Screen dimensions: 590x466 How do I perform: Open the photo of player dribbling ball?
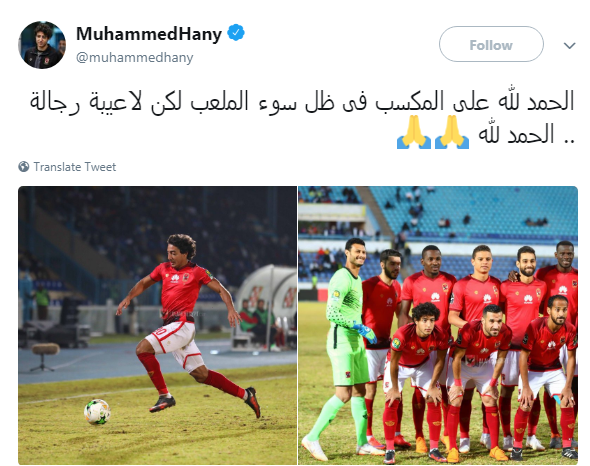pyautogui.click(x=157, y=325)
